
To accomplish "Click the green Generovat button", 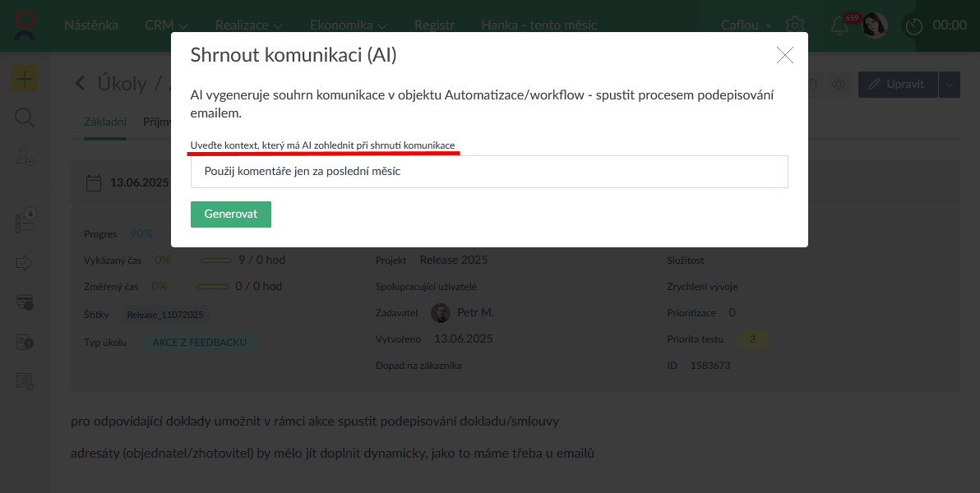I will pyautogui.click(x=231, y=214).
